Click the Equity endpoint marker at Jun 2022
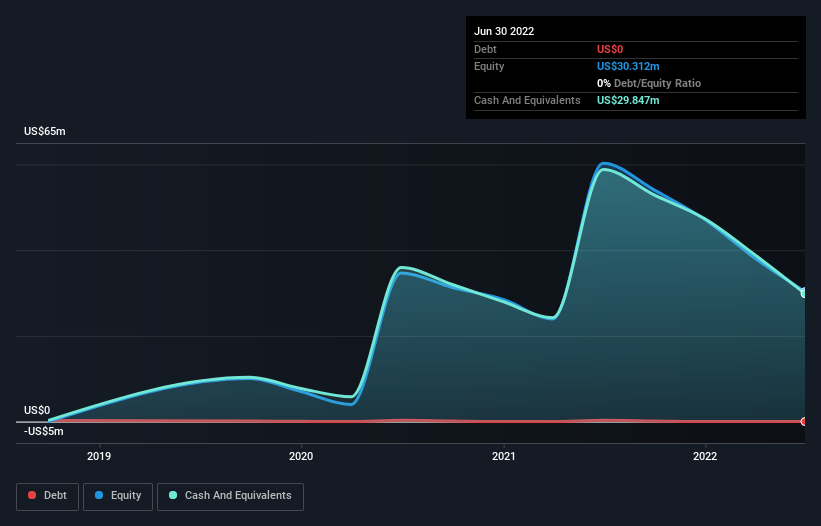 [804, 293]
